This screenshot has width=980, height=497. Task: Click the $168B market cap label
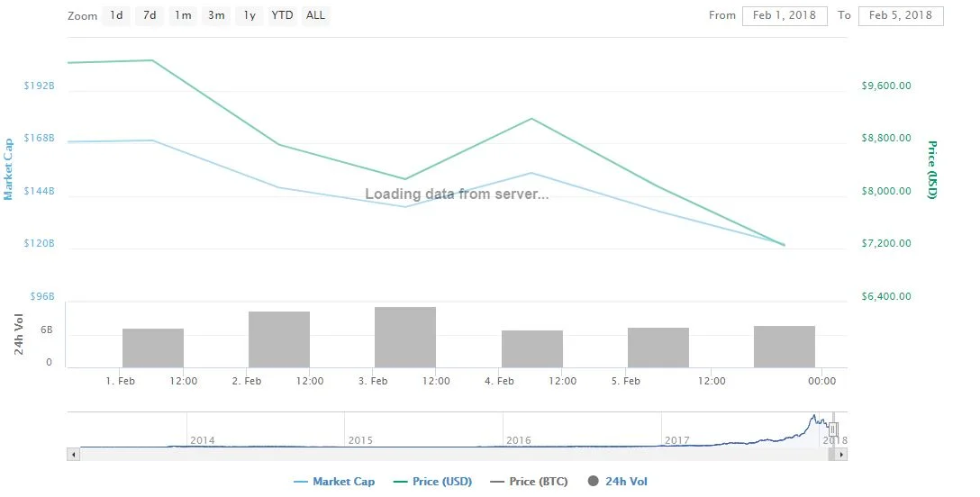[x=40, y=138]
